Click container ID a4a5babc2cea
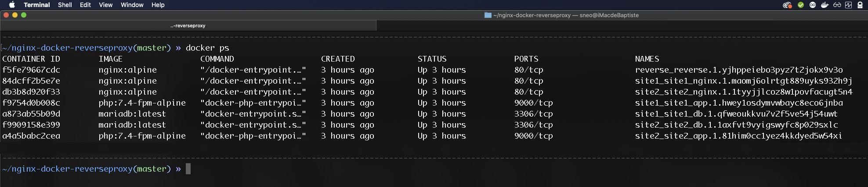The image size is (868, 187). (31, 136)
